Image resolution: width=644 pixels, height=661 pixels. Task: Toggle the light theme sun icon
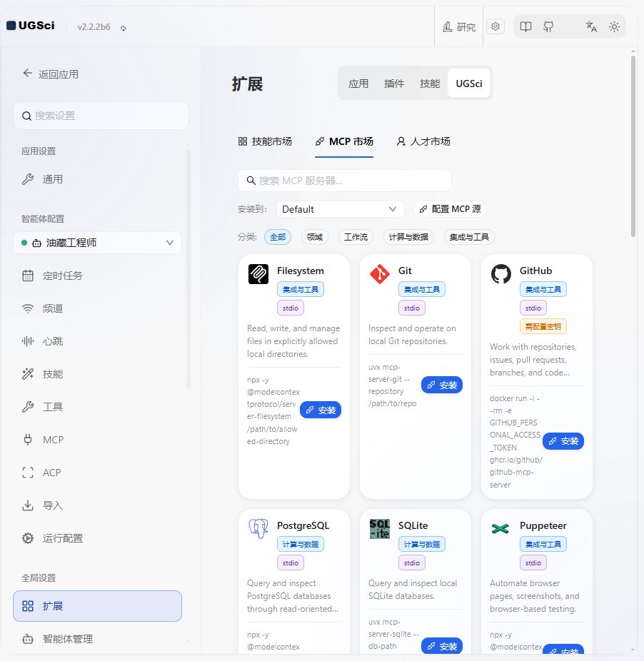tap(614, 27)
